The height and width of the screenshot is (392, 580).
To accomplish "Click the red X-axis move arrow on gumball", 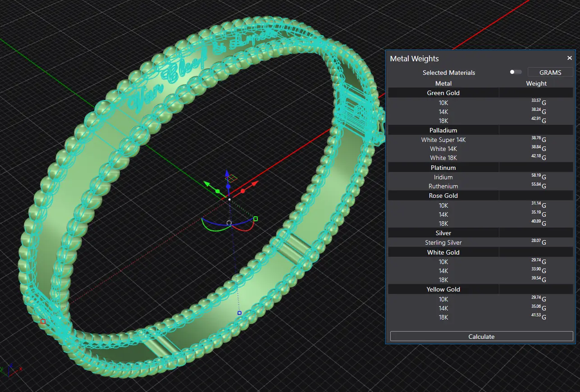I will (x=255, y=183).
